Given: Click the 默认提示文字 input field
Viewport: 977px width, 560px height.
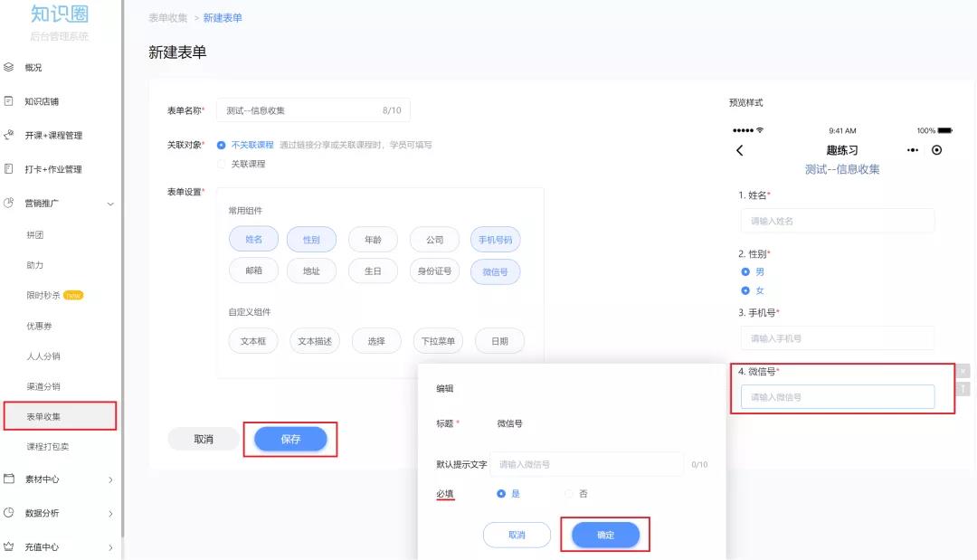Looking at the screenshot, I should coord(586,464).
